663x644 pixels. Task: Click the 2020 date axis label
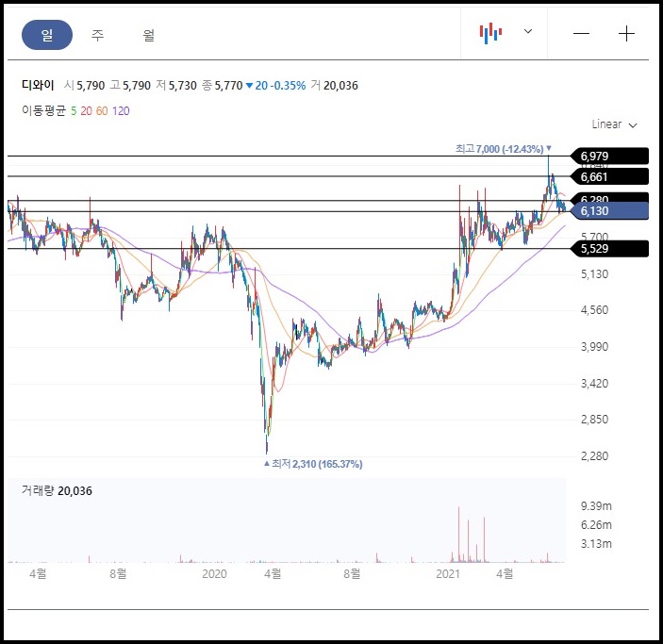pos(214,574)
